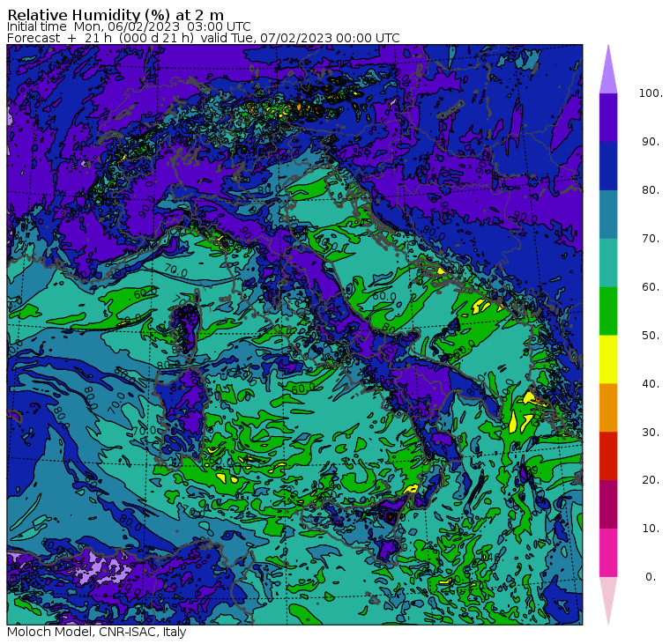Click the '30.' colorbar label

point(651,433)
